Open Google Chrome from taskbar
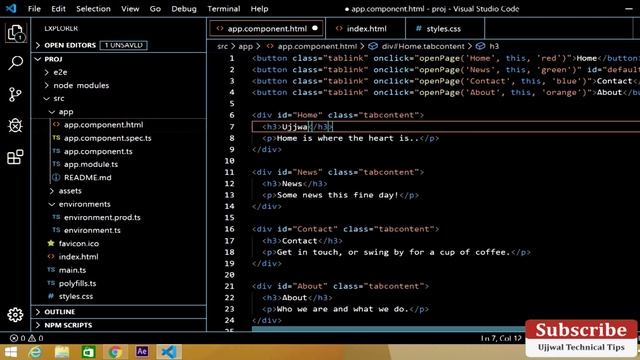 click(115, 351)
